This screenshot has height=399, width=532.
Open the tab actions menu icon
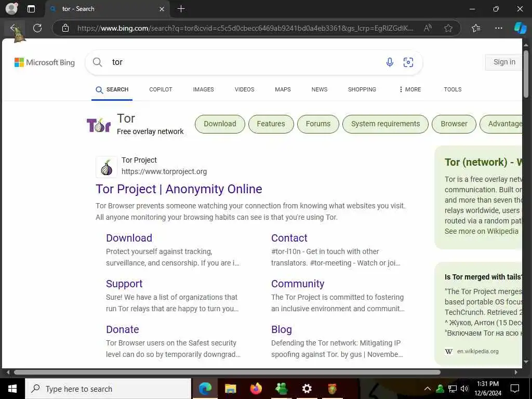[31, 9]
